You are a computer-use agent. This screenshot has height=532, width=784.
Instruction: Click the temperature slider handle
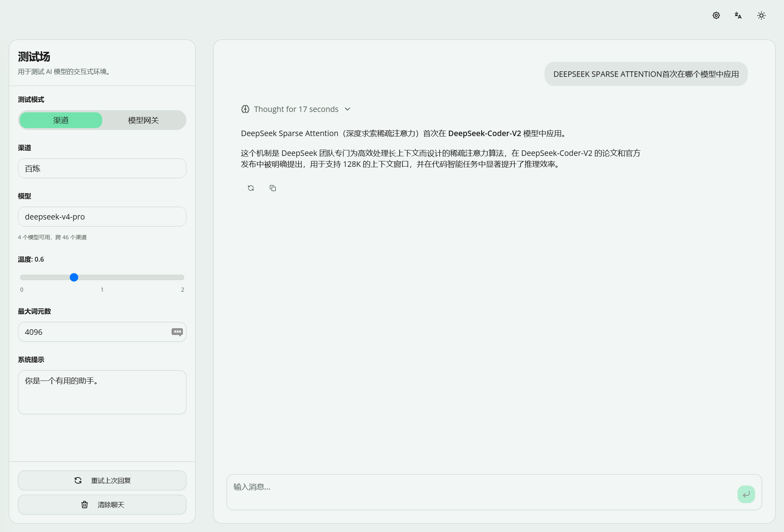click(74, 277)
